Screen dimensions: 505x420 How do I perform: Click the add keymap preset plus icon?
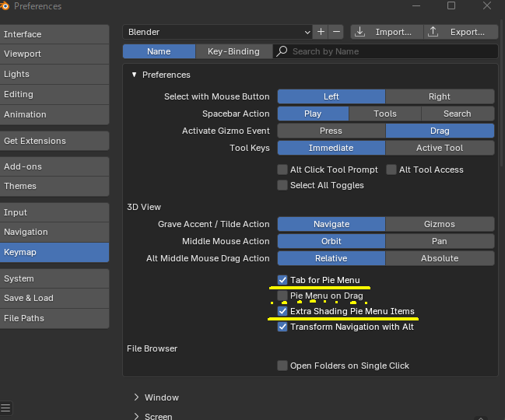click(x=321, y=32)
